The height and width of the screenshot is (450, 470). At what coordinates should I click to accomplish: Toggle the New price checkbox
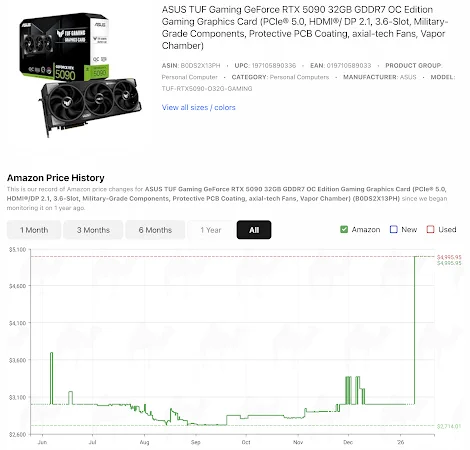point(394,229)
